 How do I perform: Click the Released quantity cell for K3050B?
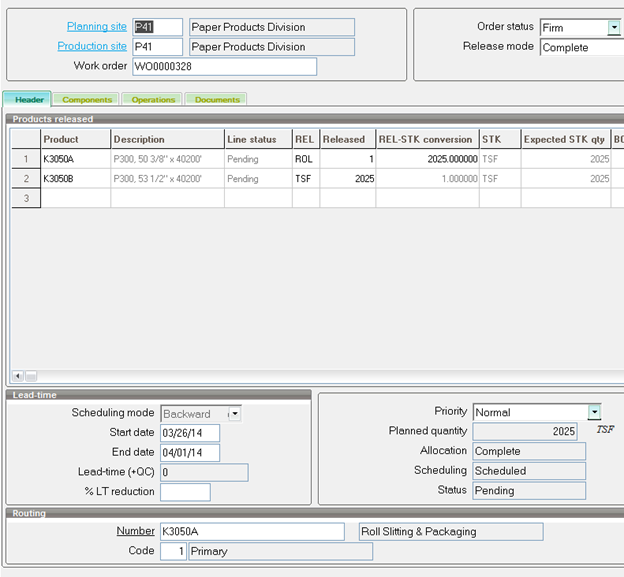347,178
